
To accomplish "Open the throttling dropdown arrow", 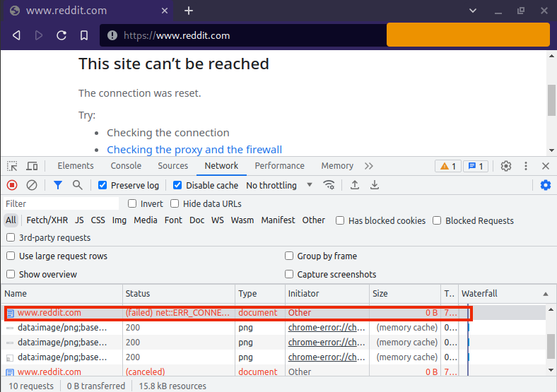I will [310, 184].
